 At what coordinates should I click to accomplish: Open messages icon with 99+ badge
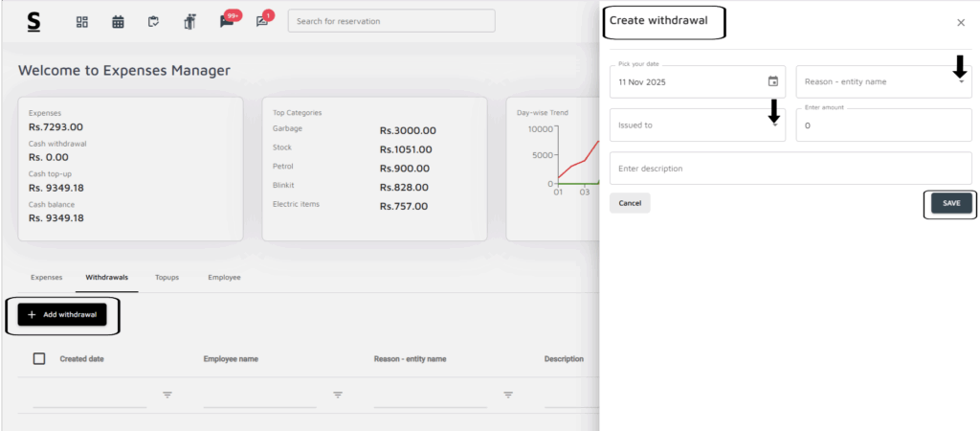click(227, 21)
